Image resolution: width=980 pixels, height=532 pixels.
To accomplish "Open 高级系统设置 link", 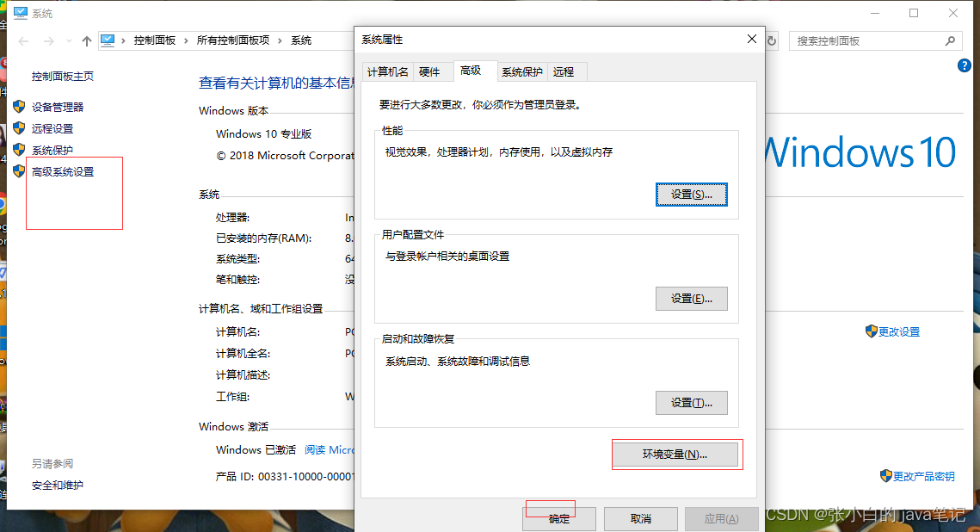I will click(63, 171).
